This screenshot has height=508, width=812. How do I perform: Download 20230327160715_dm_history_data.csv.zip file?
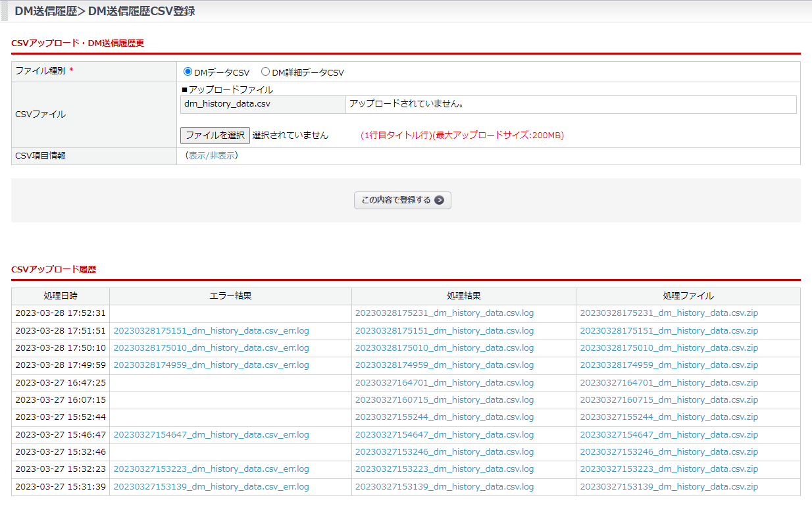tap(669, 400)
